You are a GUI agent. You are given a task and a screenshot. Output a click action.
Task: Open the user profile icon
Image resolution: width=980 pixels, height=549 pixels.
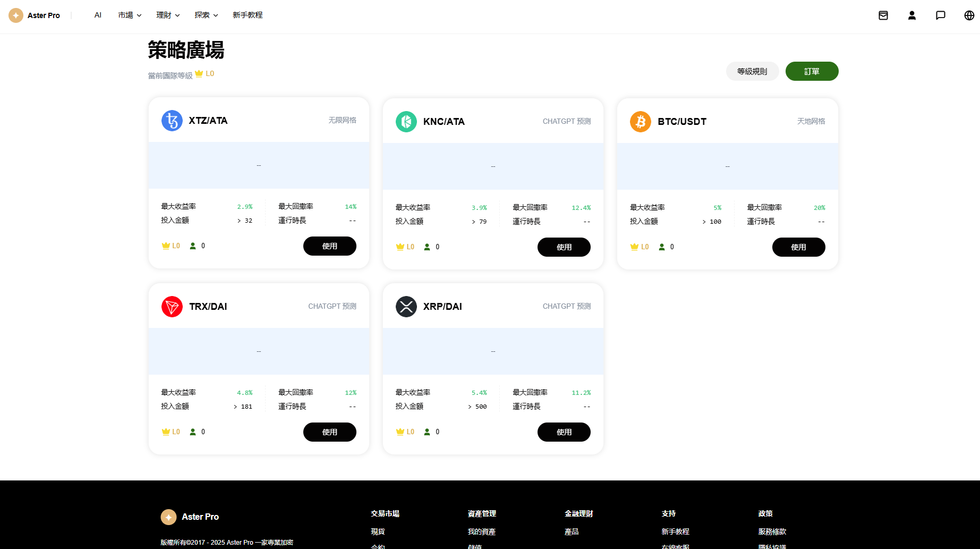(x=912, y=15)
